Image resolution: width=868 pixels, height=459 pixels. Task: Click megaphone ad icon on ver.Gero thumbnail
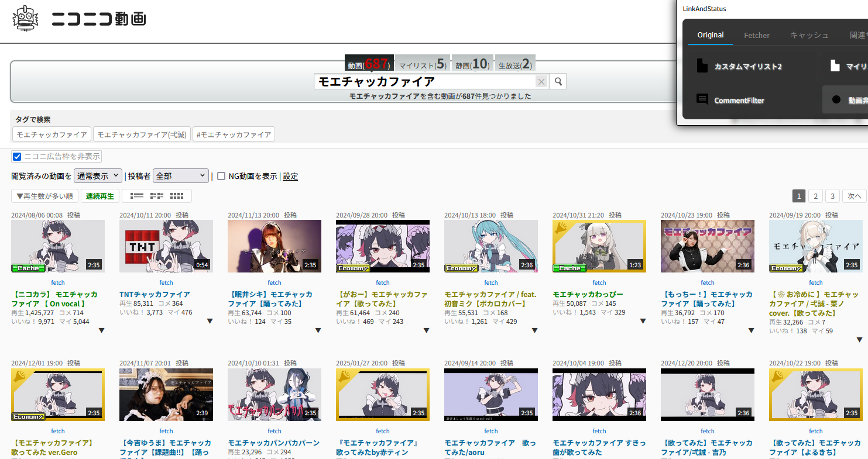20,377
